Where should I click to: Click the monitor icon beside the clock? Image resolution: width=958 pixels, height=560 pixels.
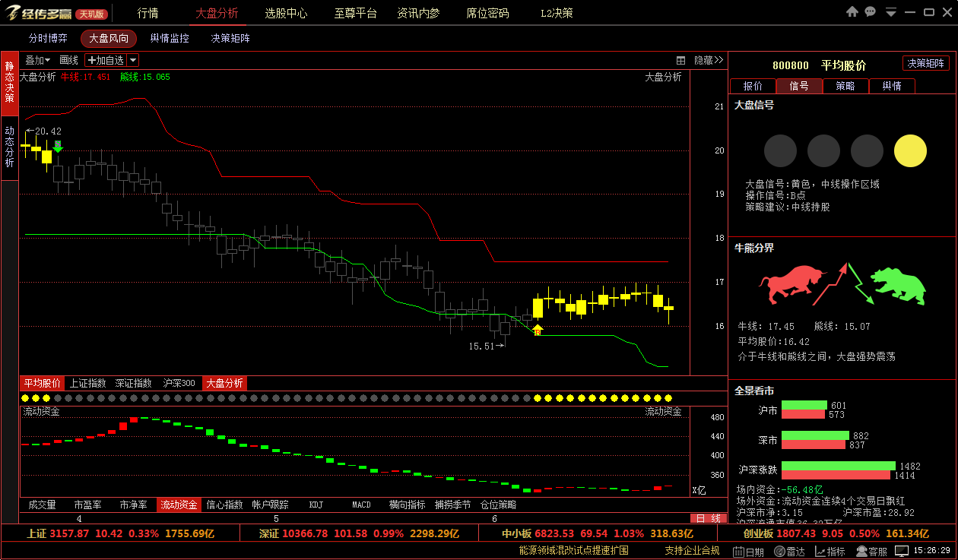click(901, 551)
